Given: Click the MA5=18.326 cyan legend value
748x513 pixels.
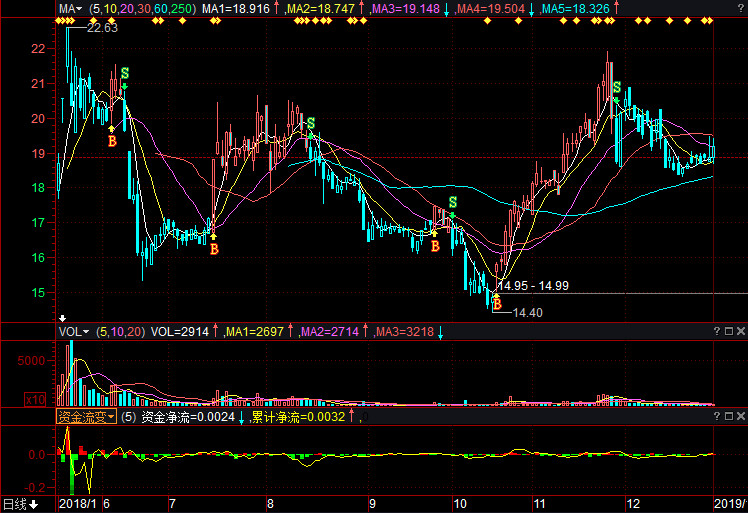Looking at the screenshot, I should tap(576, 9).
